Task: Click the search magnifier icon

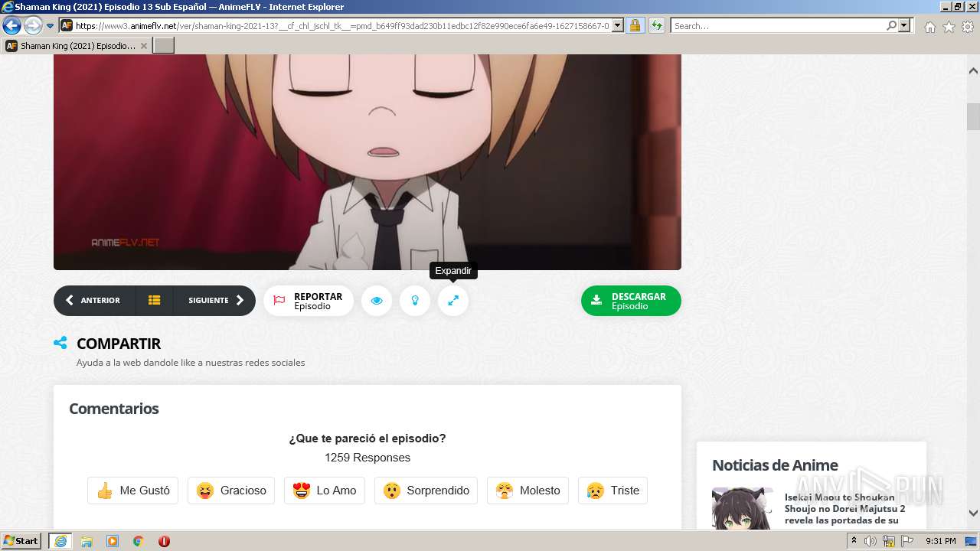Action: pos(891,25)
